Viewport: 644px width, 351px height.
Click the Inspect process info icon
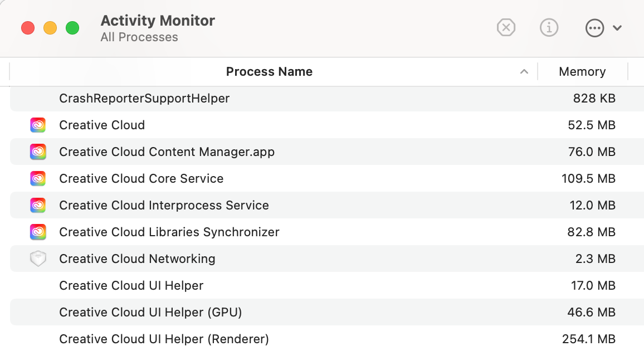tap(549, 27)
